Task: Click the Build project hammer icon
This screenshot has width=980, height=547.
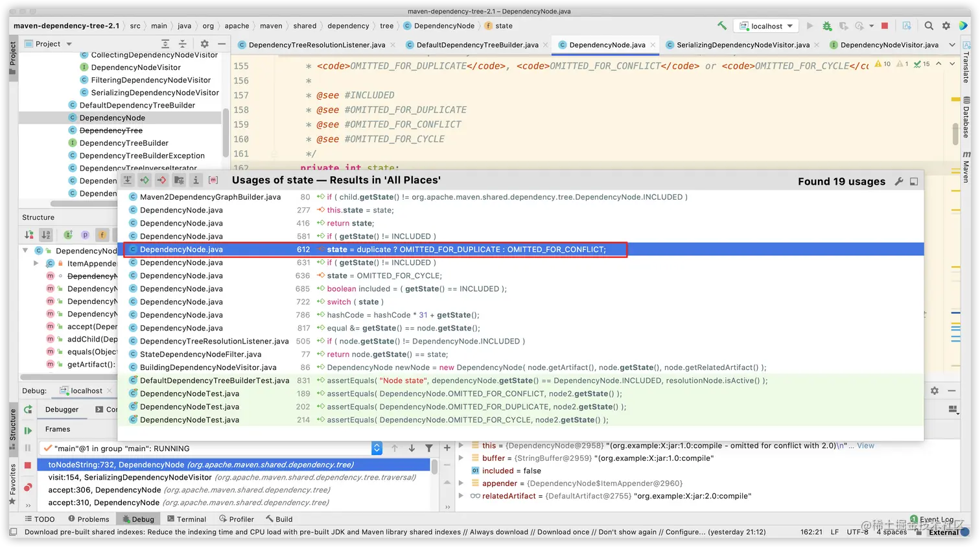Action: [722, 26]
